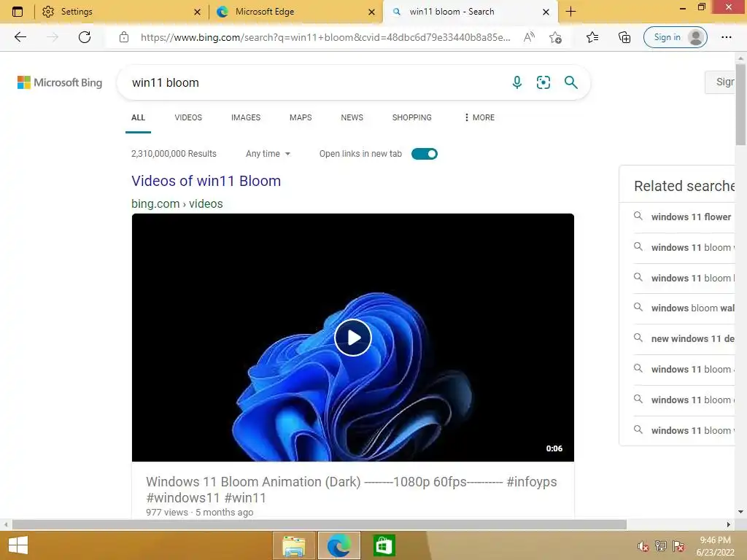Search related windows bloom wal suggestion
Screen dimensions: 747x560
pyautogui.click(x=692, y=308)
